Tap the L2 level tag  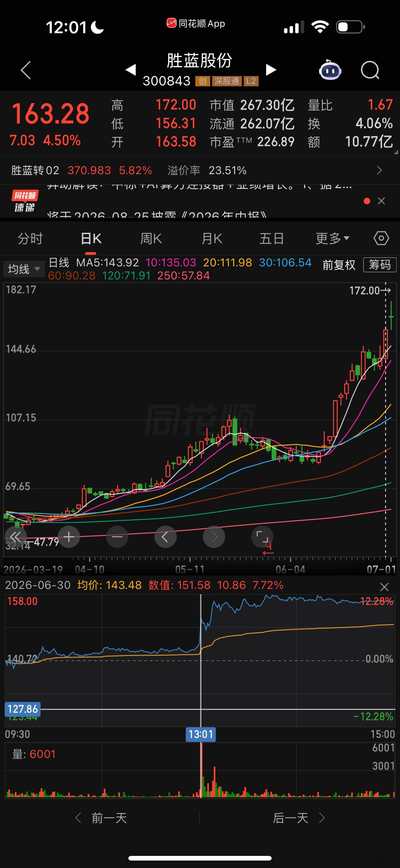251,81
